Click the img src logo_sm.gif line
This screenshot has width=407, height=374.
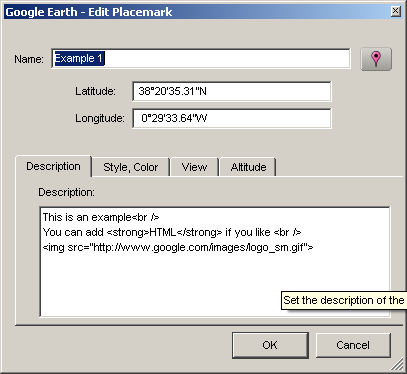pos(178,247)
